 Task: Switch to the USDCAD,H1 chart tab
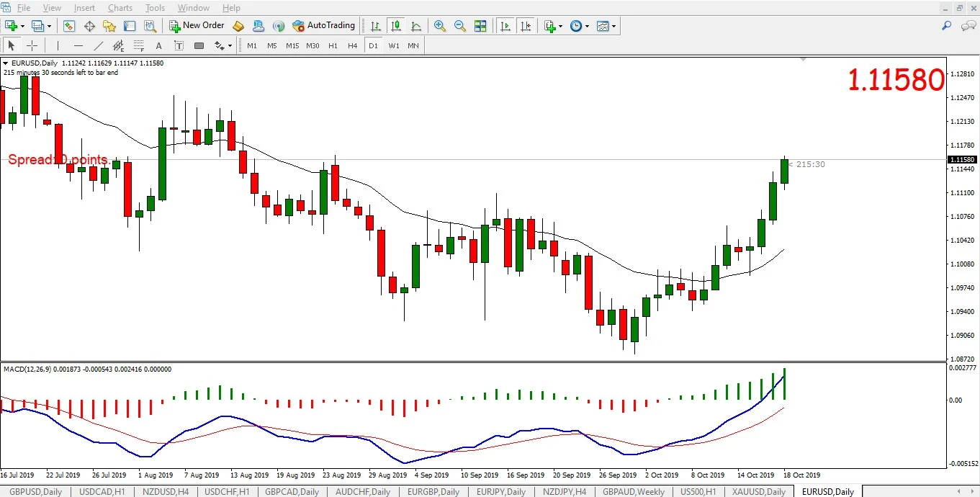click(x=102, y=491)
